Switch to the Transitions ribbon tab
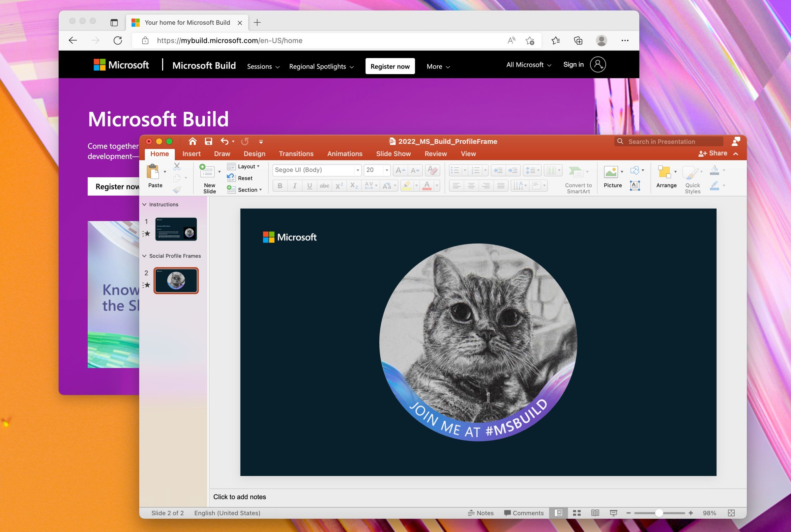Screen dimensions: 791x532 [x=296, y=154]
